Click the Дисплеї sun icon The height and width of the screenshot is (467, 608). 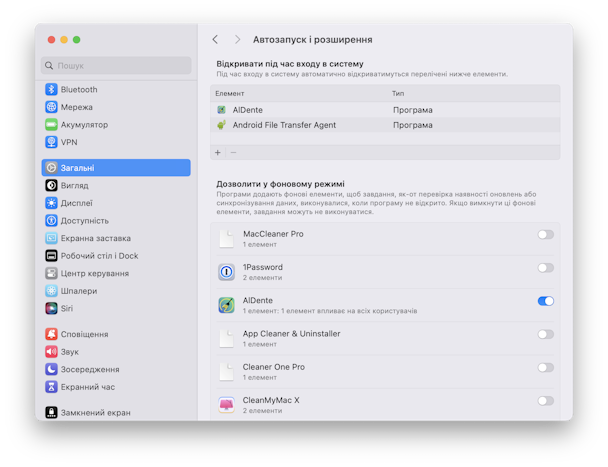tap(51, 203)
